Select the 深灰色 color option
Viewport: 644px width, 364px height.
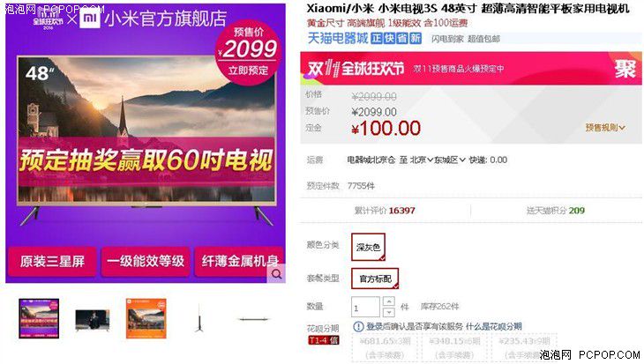point(368,247)
